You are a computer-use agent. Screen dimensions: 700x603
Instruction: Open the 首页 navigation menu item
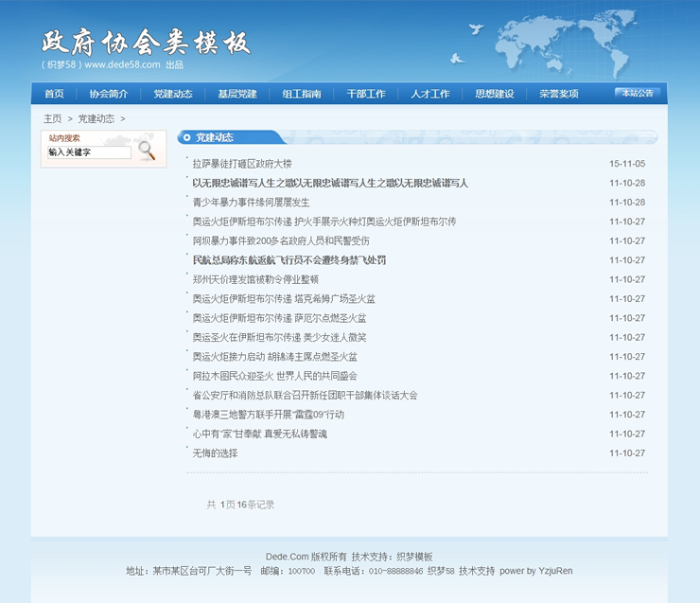pyautogui.click(x=54, y=94)
